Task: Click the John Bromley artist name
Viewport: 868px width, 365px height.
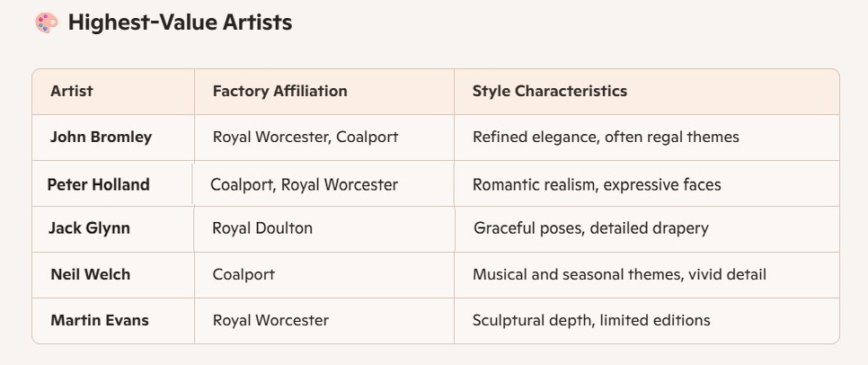Action: pos(101,138)
